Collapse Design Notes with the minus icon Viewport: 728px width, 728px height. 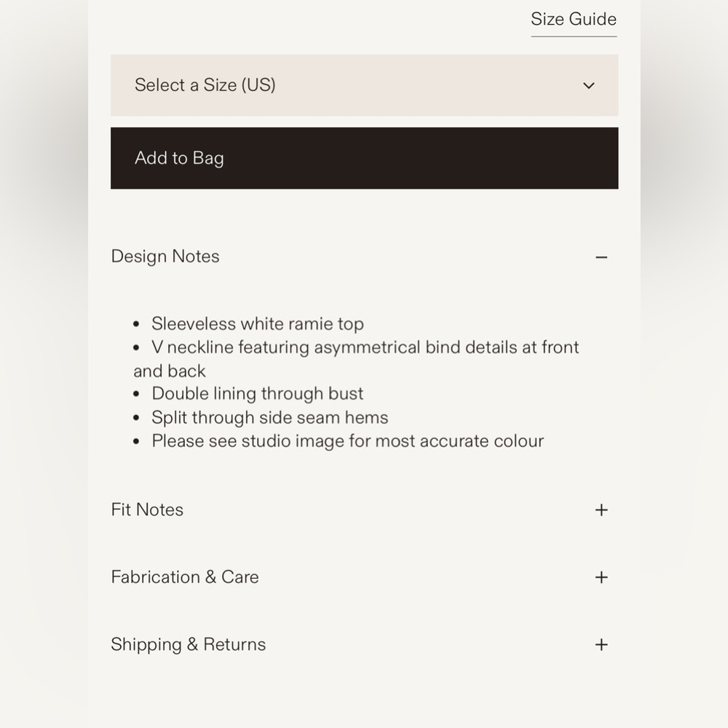coord(601,257)
